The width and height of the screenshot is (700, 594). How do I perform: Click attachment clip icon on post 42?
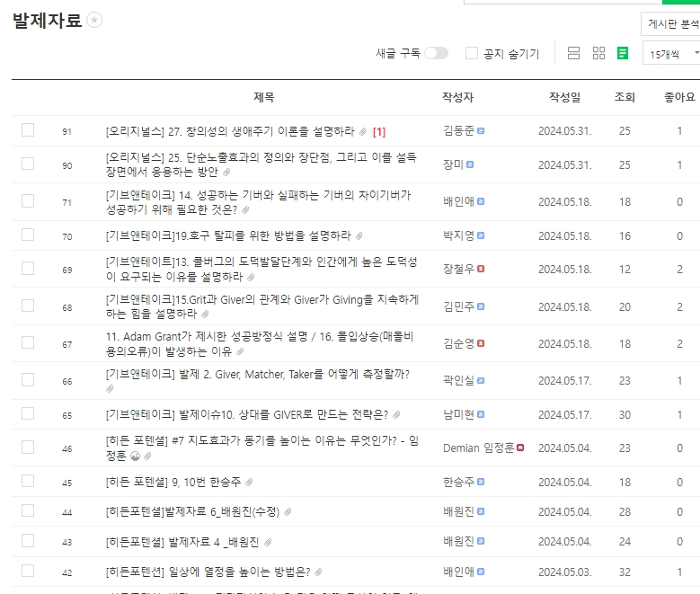[318, 572]
